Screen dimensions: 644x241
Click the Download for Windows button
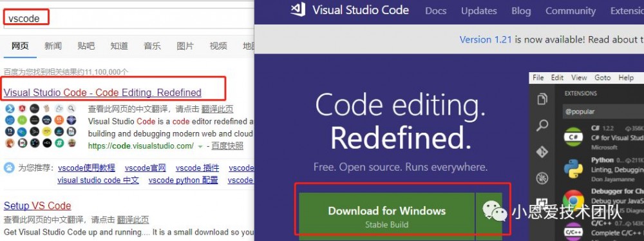(386, 216)
